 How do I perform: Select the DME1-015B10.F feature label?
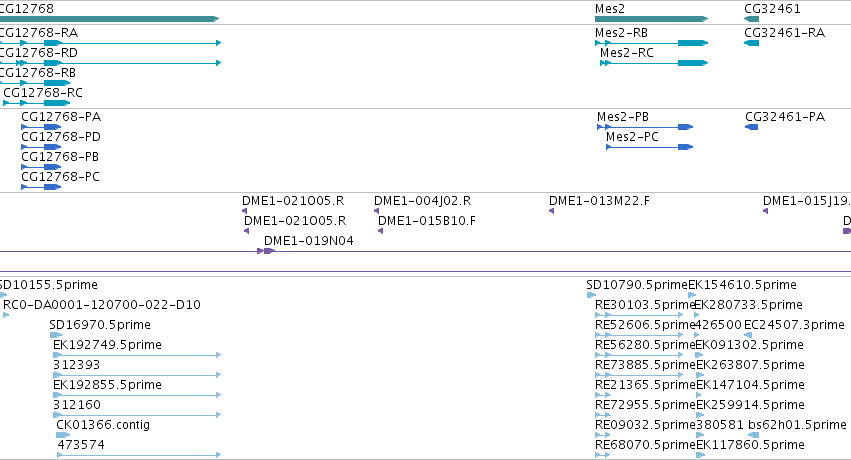point(427,221)
